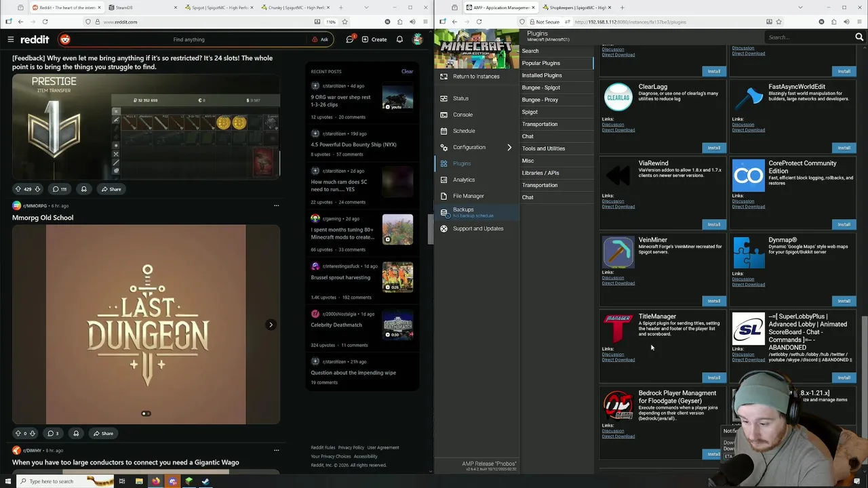Open recent post '4.5 Powerful Duo Bounty Ship'

353,144
